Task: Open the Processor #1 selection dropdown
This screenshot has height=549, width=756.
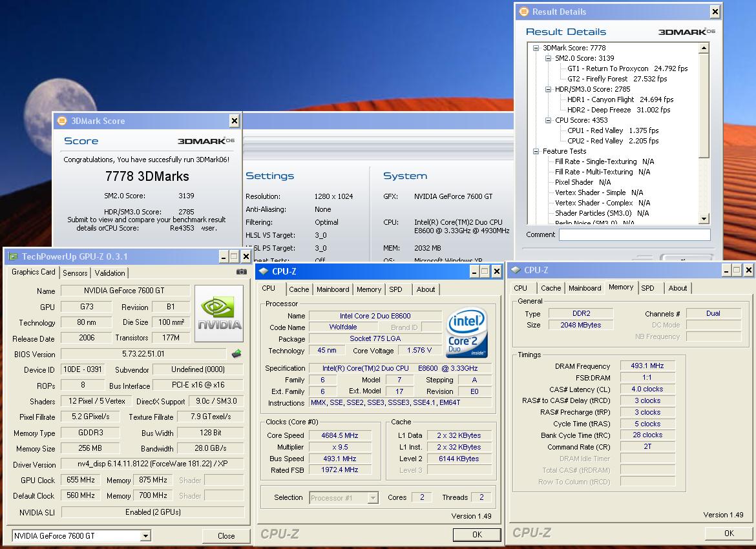Action: pos(373,498)
